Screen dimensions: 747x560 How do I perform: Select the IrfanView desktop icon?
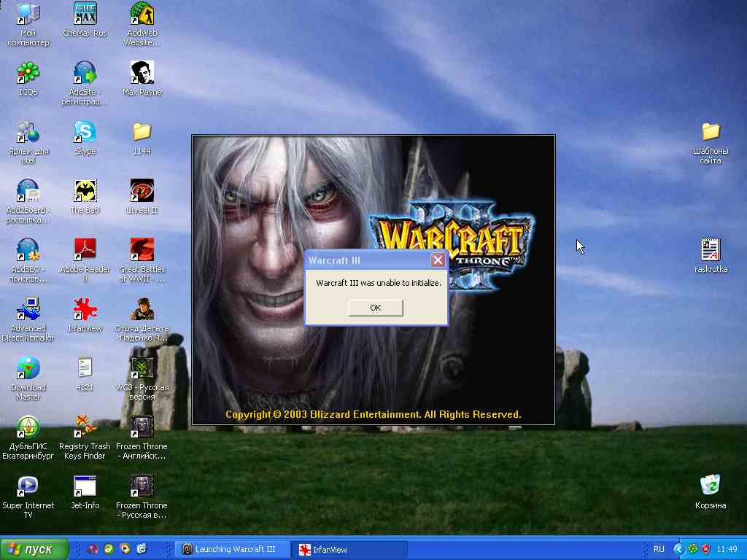pyautogui.click(x=85, y=315)
